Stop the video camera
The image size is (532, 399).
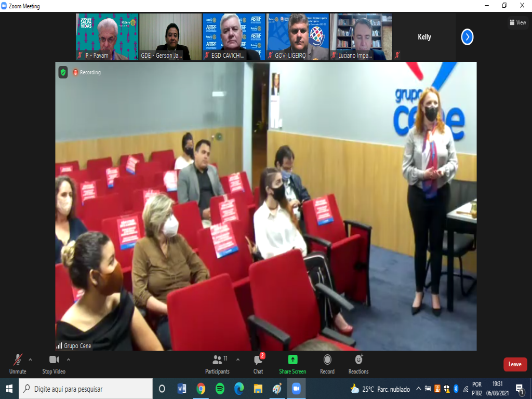click(x=54, y=363)
